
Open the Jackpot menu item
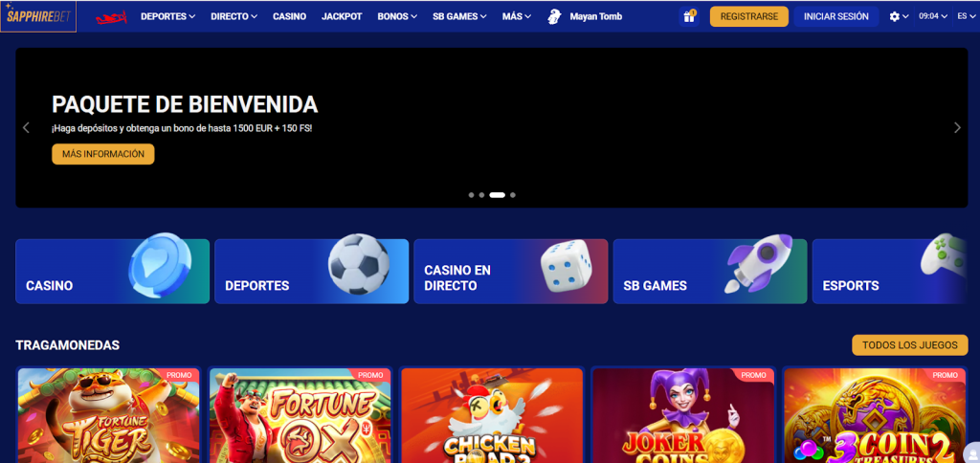(342, 17)
